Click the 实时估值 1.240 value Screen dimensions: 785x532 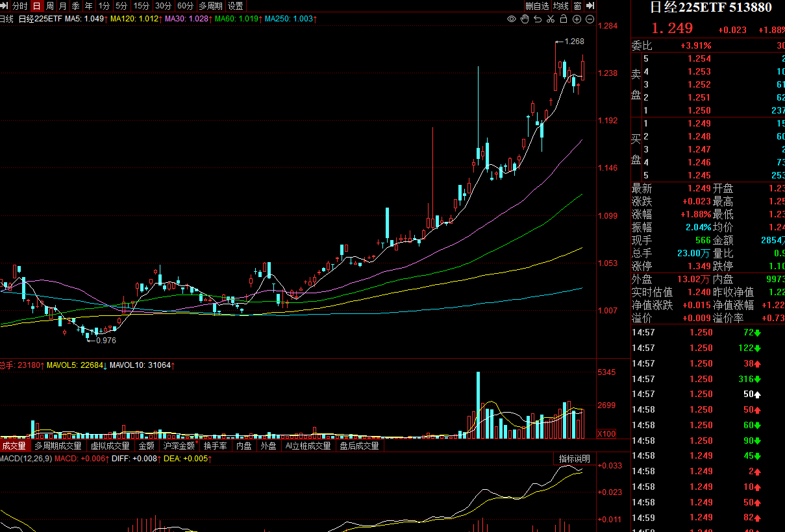[699, 293]
